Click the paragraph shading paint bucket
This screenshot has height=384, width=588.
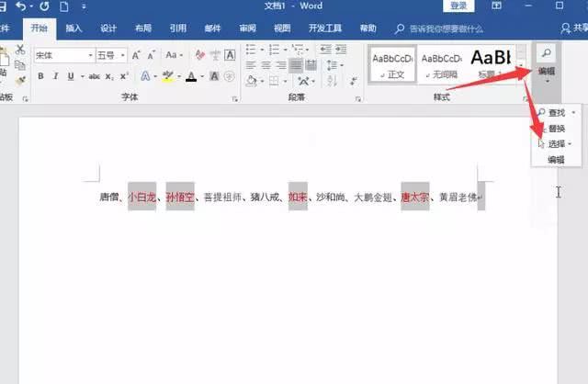tap(251, 81)
